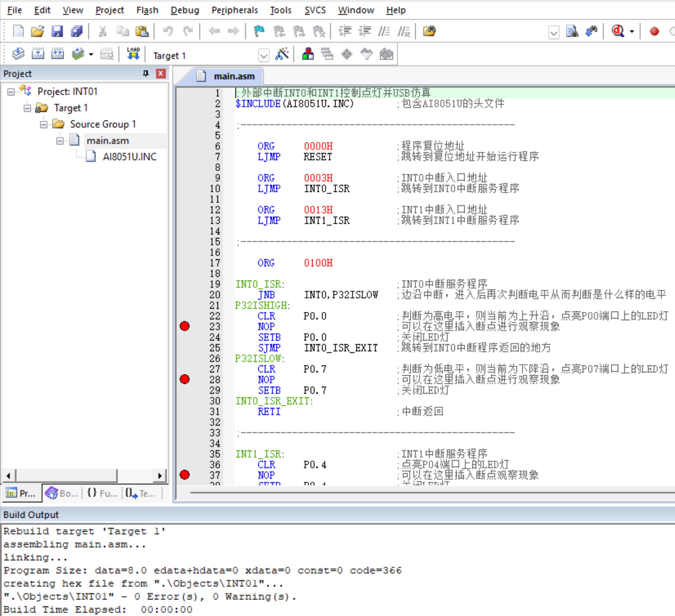The image size is (675, 616).
Task: Build target with the Build icon
Action: coord(38,54)
